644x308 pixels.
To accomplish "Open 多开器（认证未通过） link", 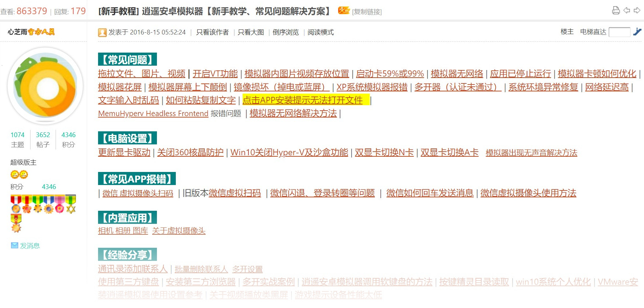I will (458, 87).
